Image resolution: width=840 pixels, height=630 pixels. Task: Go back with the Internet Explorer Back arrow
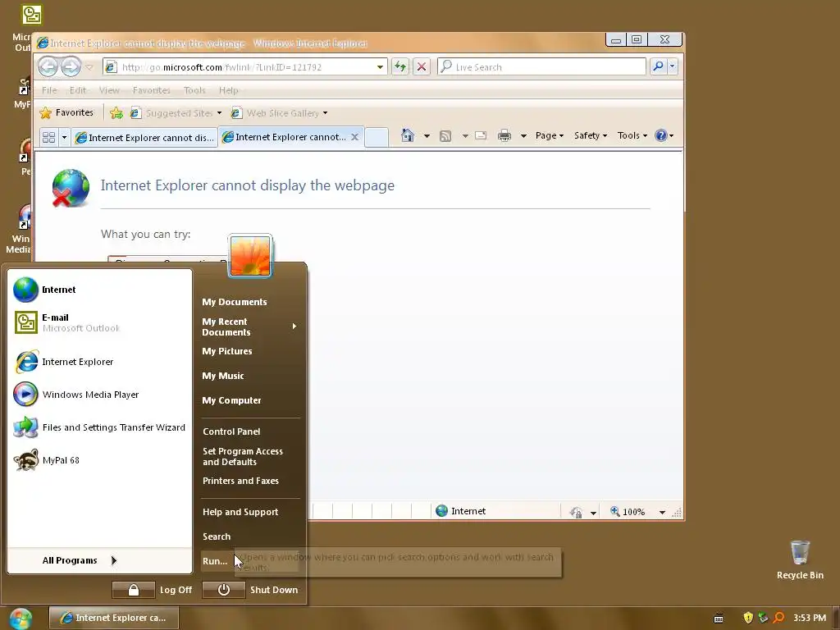[48, 67]
